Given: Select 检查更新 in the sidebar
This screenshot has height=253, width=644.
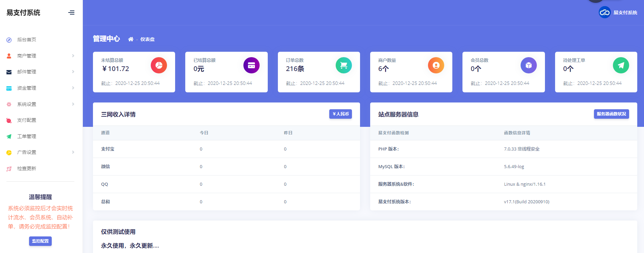Looking at the screenshot, I should click(27, 168).
